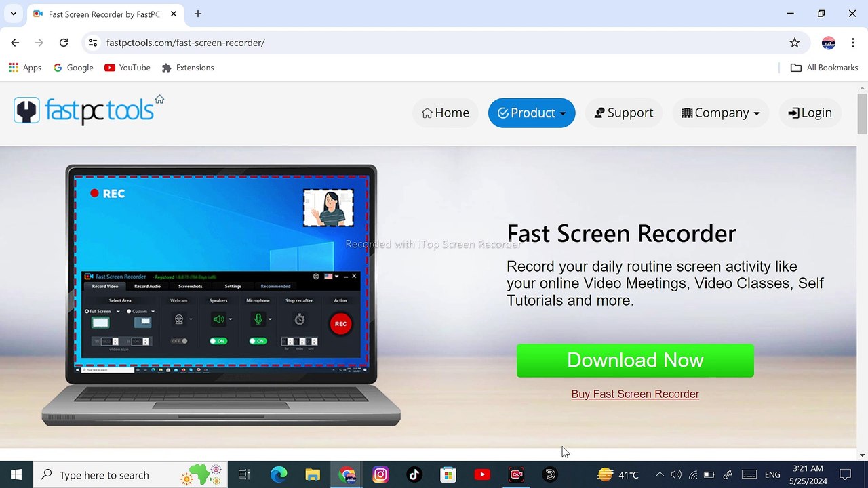Open the notification center icon
The width and height of the screenshot is (868, 488).
tap(845, 474)
